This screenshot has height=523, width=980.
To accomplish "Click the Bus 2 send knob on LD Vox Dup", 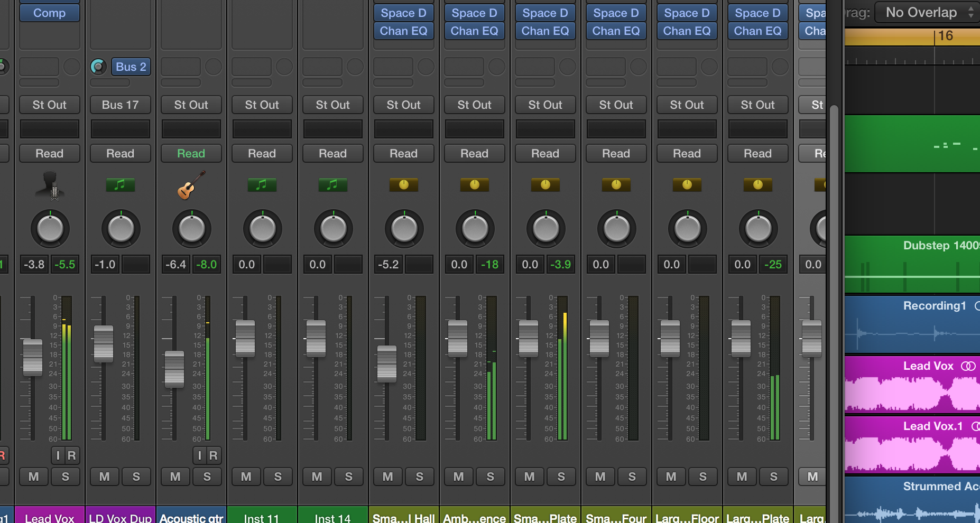I will (x=99, y=67).
